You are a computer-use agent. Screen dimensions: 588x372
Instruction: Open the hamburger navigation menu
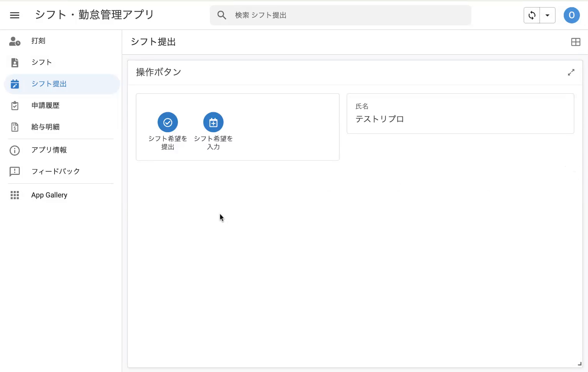tap(15, 15)
